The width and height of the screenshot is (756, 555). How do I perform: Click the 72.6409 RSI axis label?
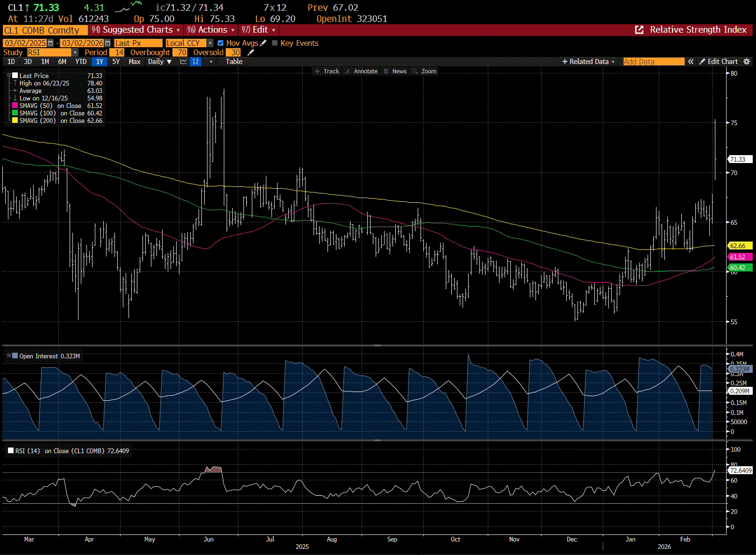click(x=740, y=470)
